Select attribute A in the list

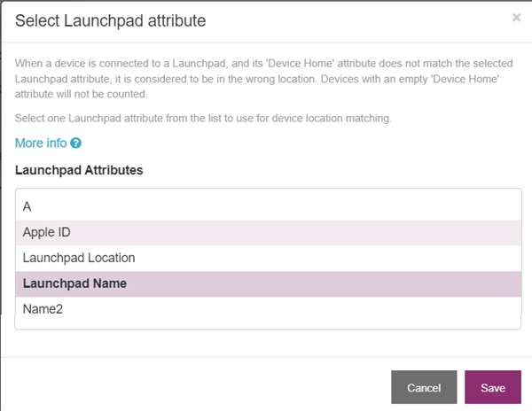coord(268,206)
